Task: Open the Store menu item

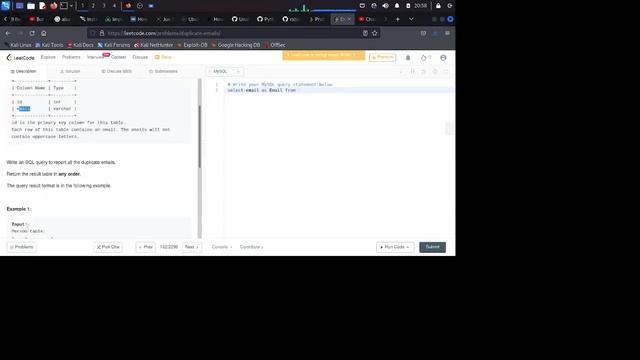Action: point(163,57)
